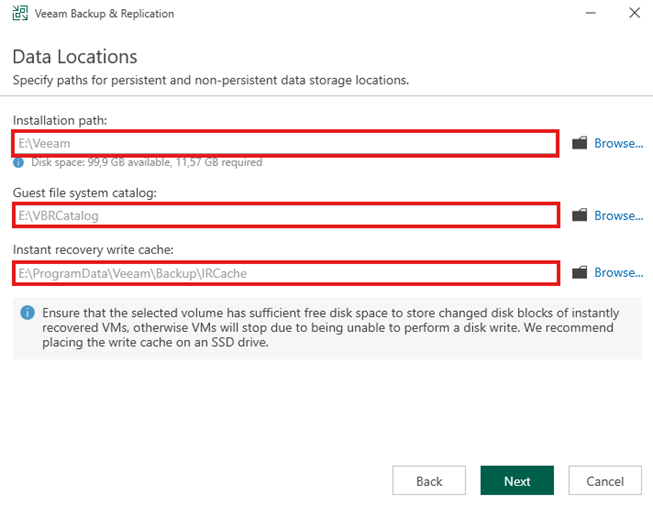This screenshot has width=653, height=506.
Task: Click into the IRCache write cache path field
Action: tap(285, 272)
